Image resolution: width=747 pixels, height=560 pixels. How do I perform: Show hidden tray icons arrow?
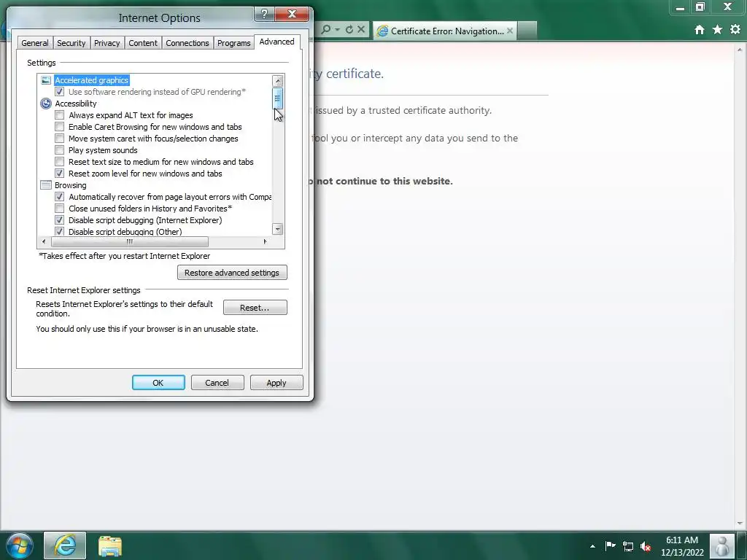click(x=592, y=546)
